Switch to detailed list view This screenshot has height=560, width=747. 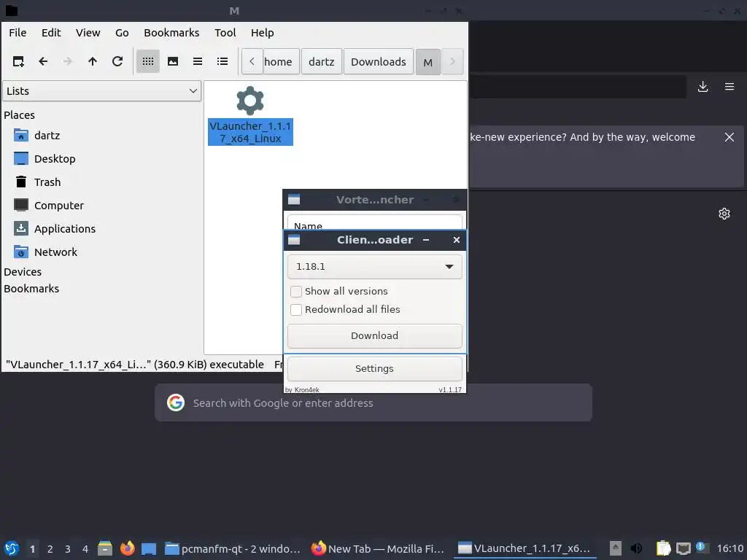[222, 61]
